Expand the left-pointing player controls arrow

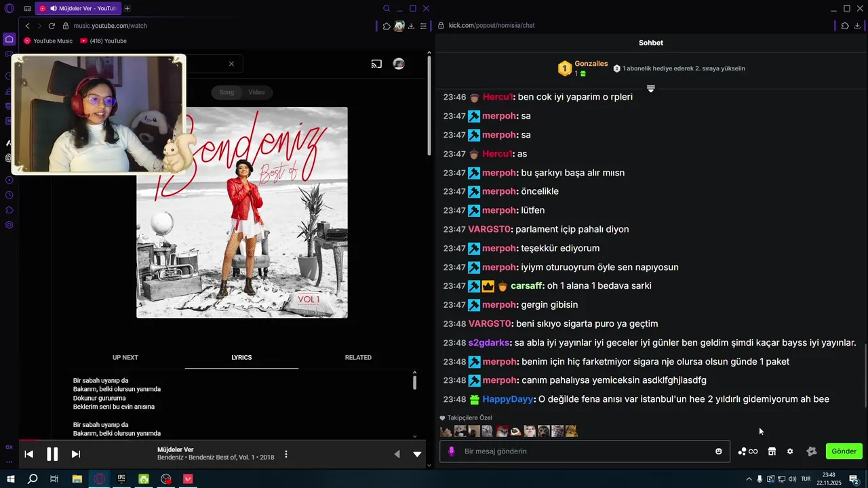point(397,454)
